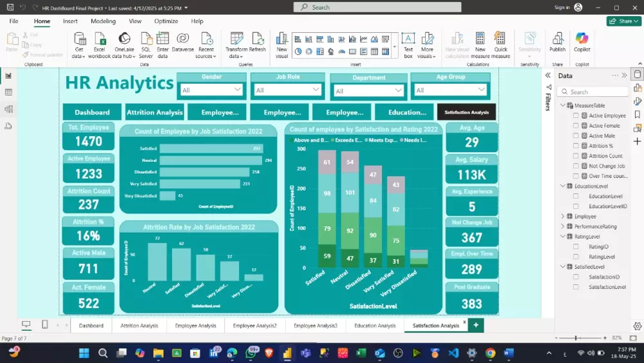The width and height of the screenshot is (644, 363).
Task: Click the Enter data icon
Action: coord(163,39)
